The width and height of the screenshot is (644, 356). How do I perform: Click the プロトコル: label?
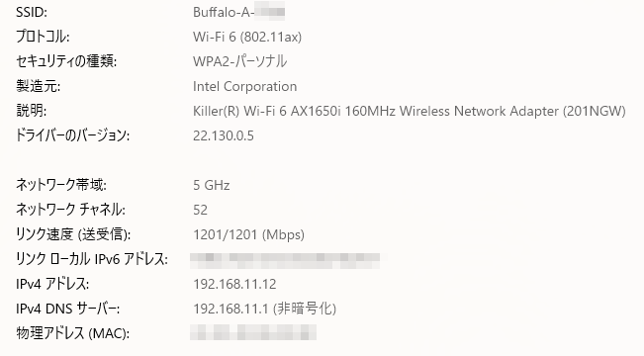(43, 37)
